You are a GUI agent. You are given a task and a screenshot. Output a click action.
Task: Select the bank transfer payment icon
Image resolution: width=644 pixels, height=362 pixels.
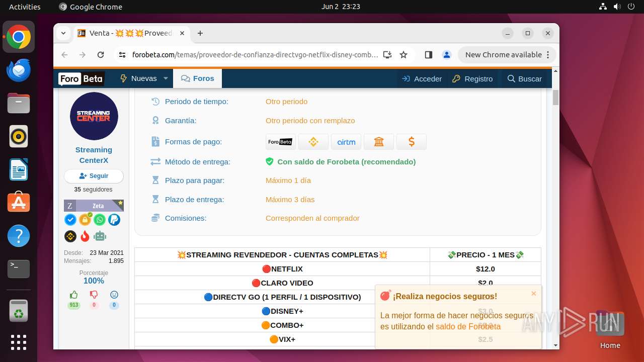tap(378, 142)
